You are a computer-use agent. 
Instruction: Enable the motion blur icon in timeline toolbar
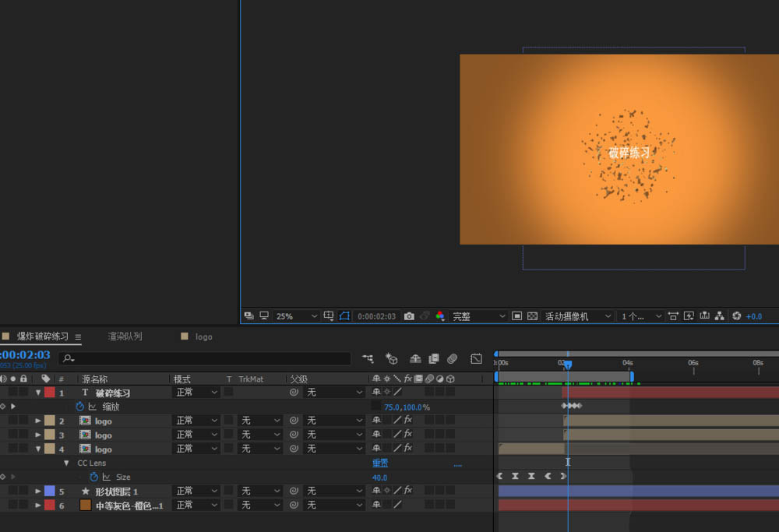click(452, 358)
